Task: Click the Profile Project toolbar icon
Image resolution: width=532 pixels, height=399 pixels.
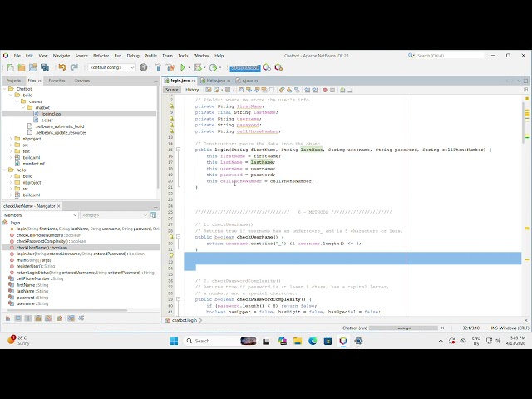Action: (x=213, y=67)
